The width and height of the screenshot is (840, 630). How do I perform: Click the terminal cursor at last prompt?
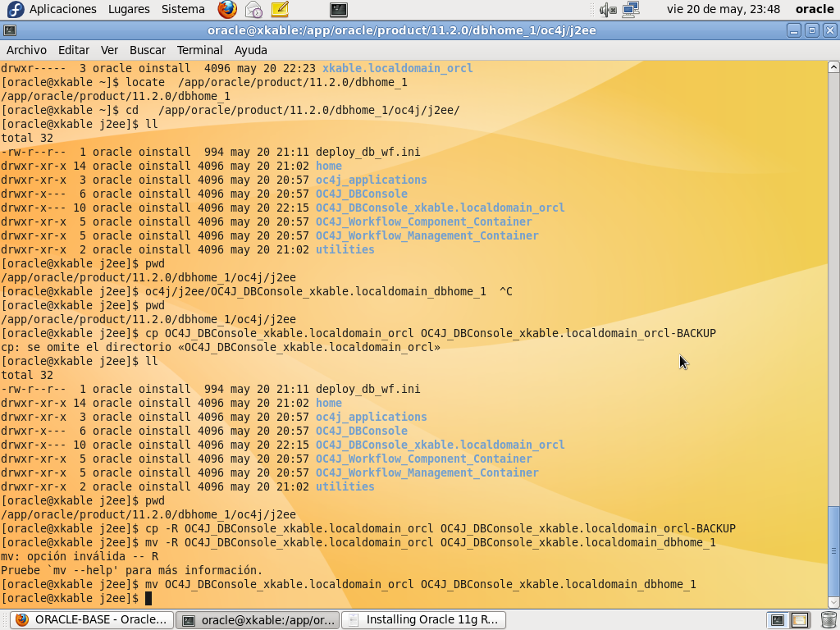(x=148, y=598)
